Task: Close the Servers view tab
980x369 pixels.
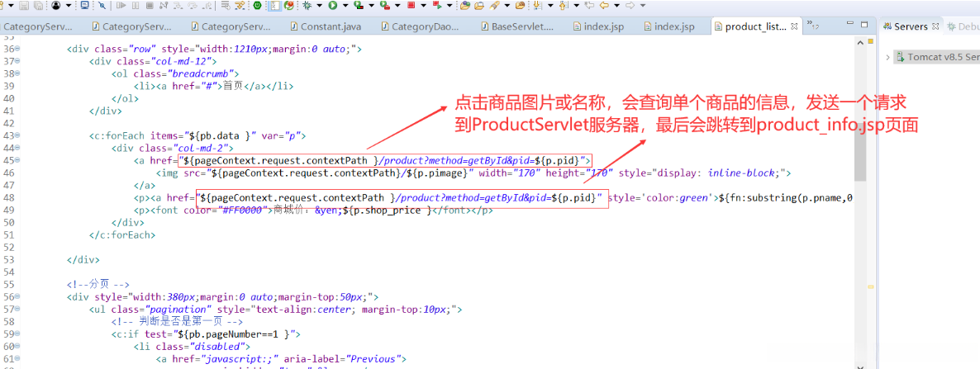Action: click(935, 27)
